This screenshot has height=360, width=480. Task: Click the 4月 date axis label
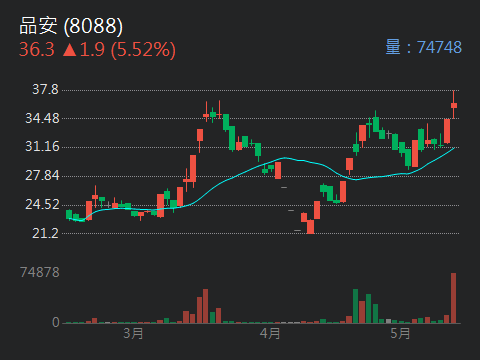pos(270,333)
